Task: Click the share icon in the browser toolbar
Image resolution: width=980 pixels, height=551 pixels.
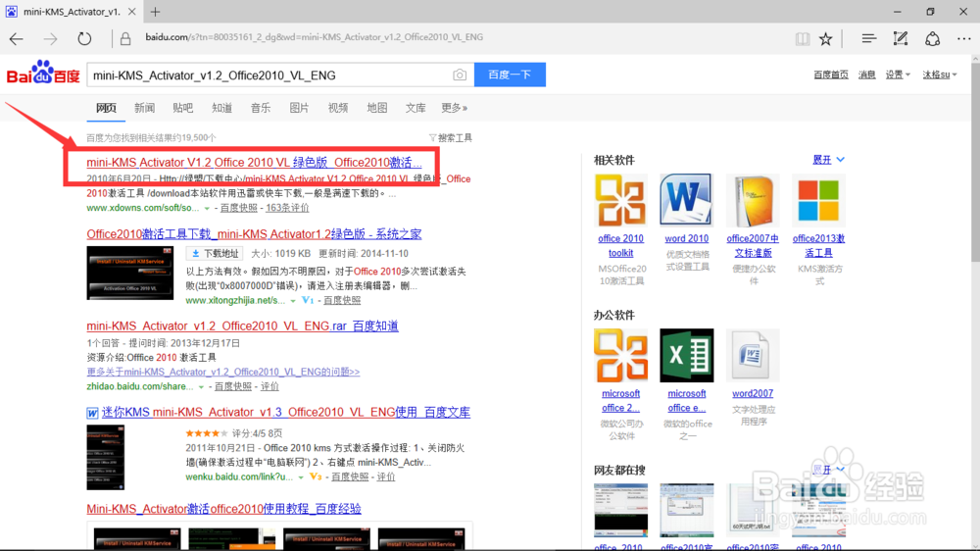Action: 933,39
